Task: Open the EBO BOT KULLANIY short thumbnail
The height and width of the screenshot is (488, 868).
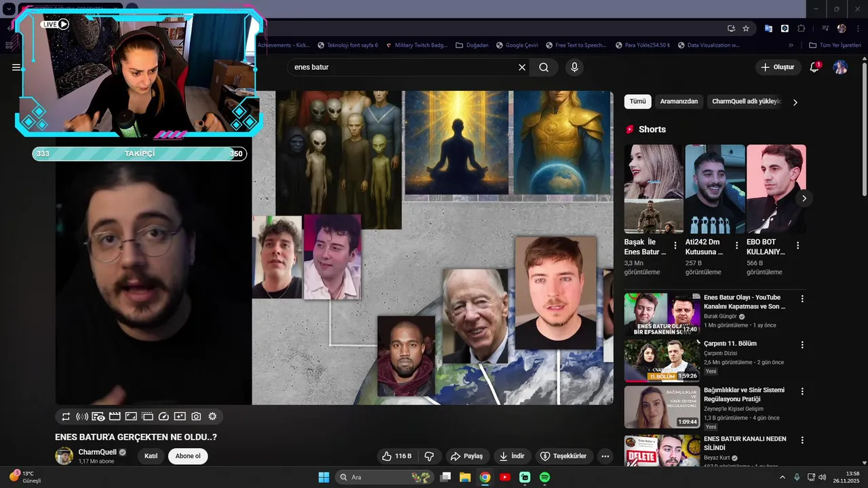Action: (x=776, y=189)
